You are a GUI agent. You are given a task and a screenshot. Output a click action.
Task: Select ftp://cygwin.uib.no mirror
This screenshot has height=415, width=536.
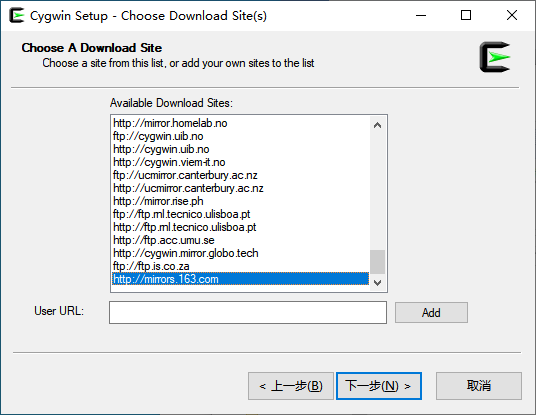coord(241,136)
